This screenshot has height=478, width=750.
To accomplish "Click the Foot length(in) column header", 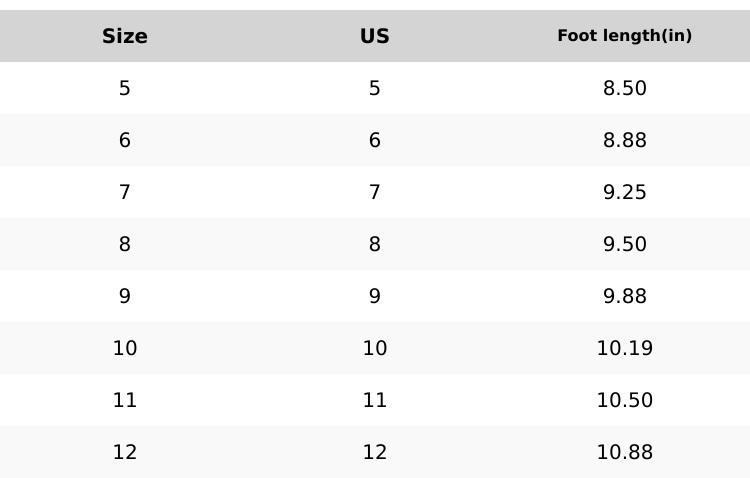I will (x=625, y=36).
